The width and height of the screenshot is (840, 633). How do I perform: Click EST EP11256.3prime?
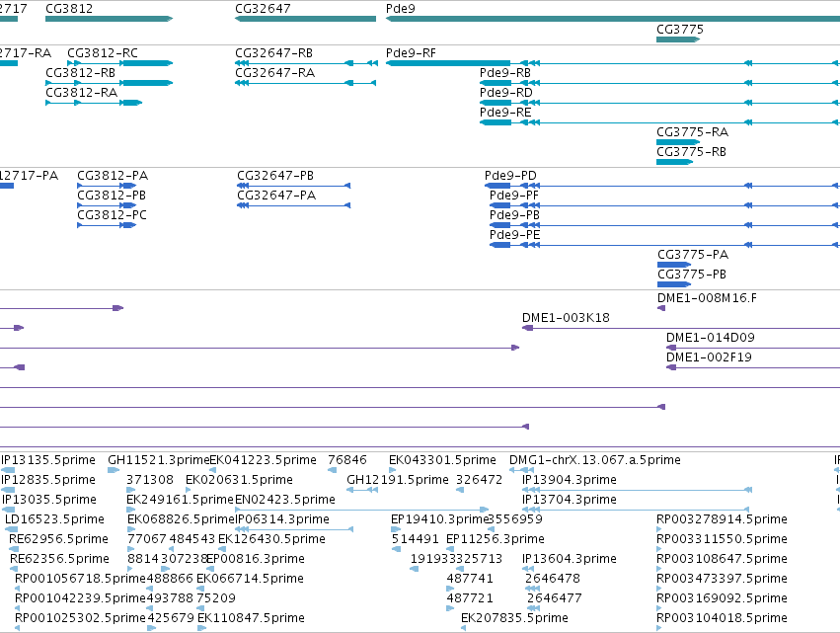tap(495, 539)
